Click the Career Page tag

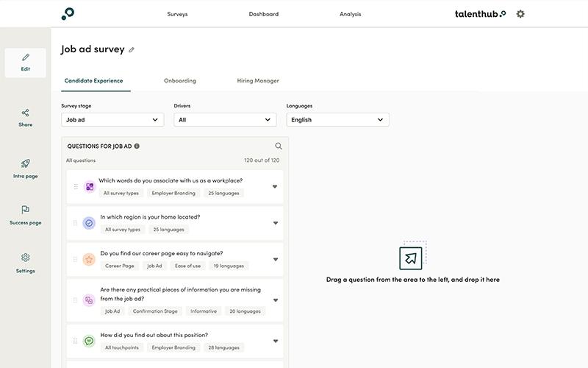coord(120,266)
